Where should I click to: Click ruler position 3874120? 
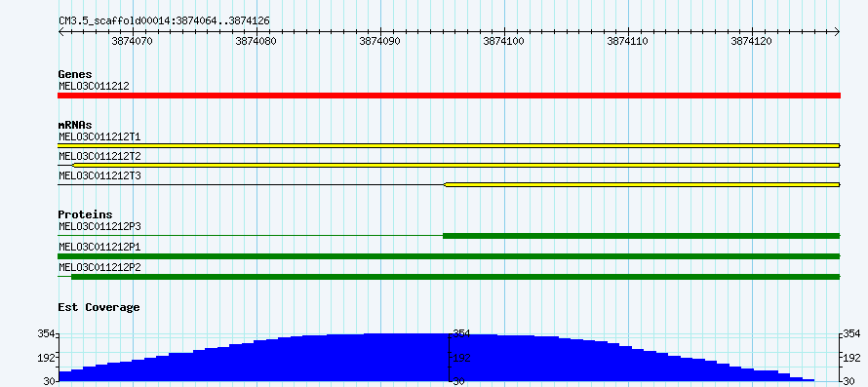coord(752,41)
